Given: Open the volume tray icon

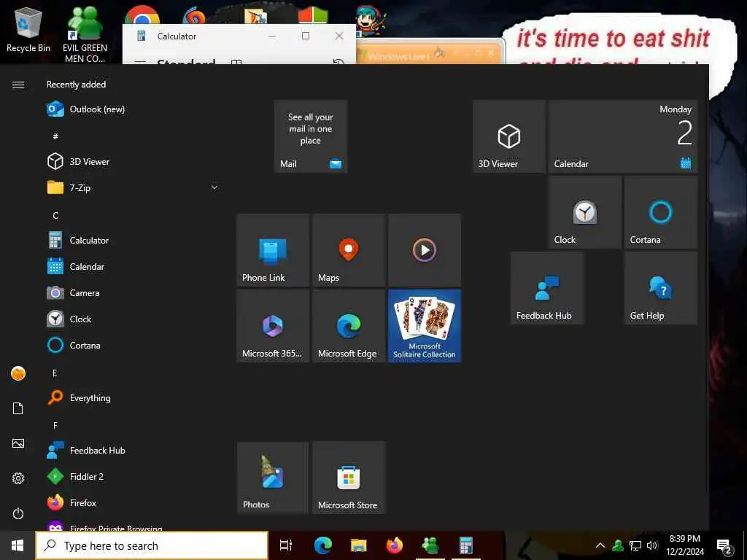Looking at the screenshot, I should 652,545.
